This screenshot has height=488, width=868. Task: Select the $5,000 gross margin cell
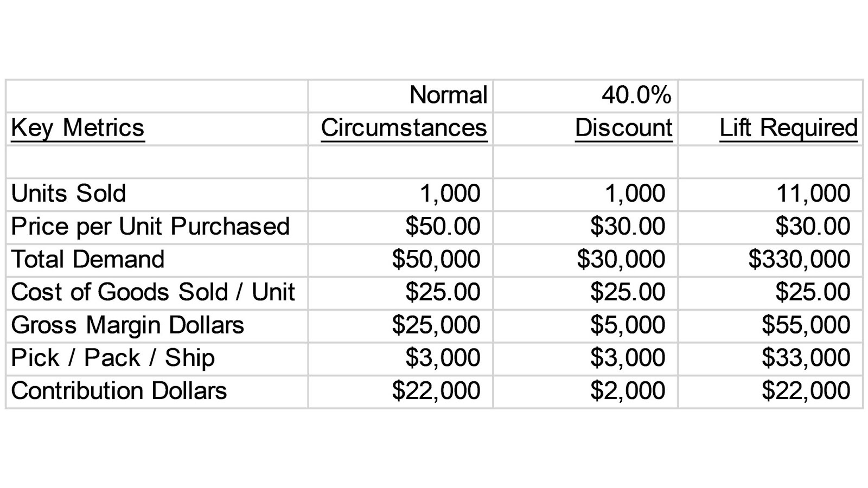[x=628, y=325]
